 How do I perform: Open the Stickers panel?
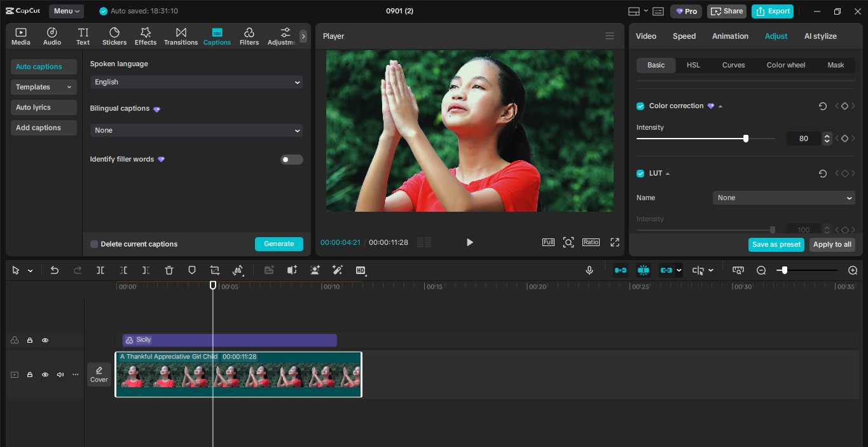(114, 36)
